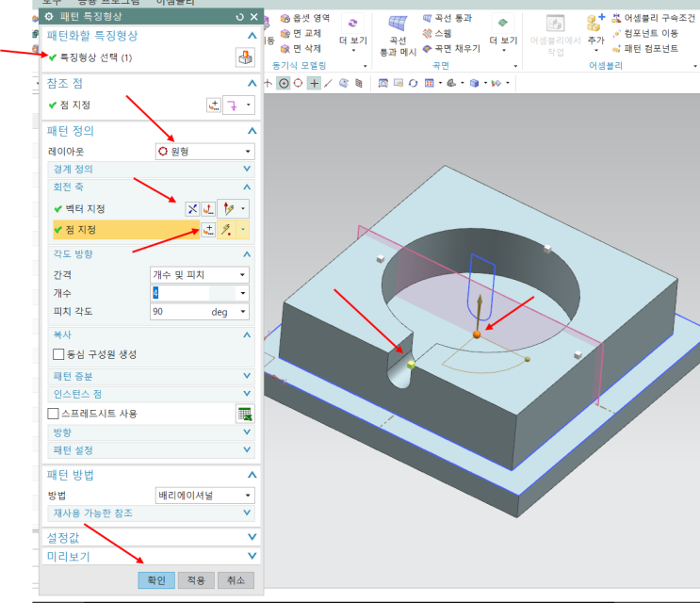The width and height of the screenshot is (700, 603).
Task: Click the reverse direction icon beside 벡터 지정
Action: tap(193, 208)
